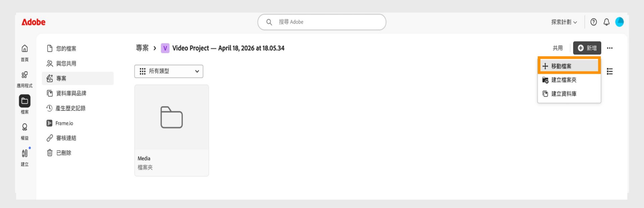Screen dimensions: 644x208
Task: Choose 建立資料庫 from the menu
Action: [569, 94]
